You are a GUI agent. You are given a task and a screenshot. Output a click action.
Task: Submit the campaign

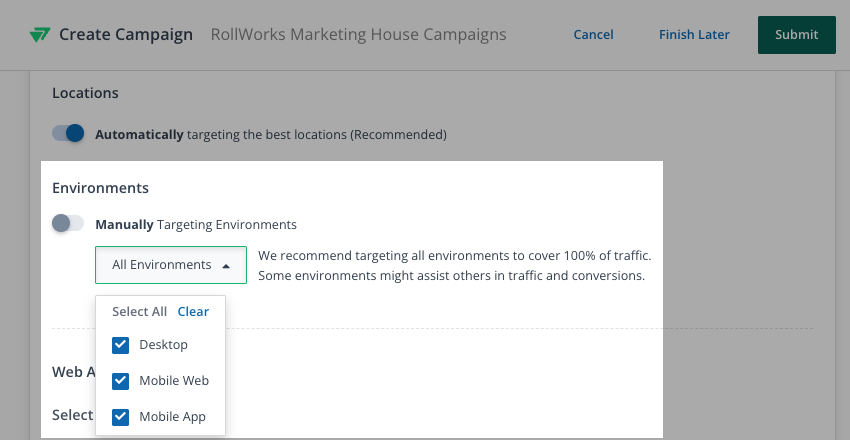[796, 35]
